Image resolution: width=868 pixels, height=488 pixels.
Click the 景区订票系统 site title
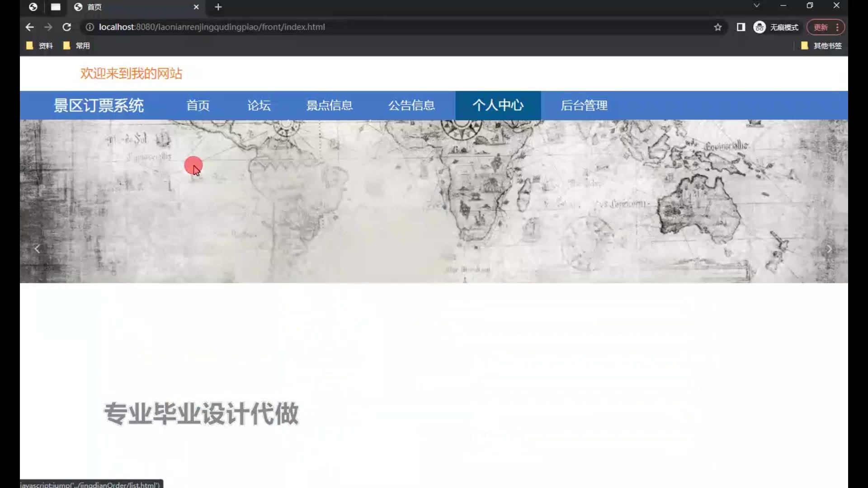99,105
